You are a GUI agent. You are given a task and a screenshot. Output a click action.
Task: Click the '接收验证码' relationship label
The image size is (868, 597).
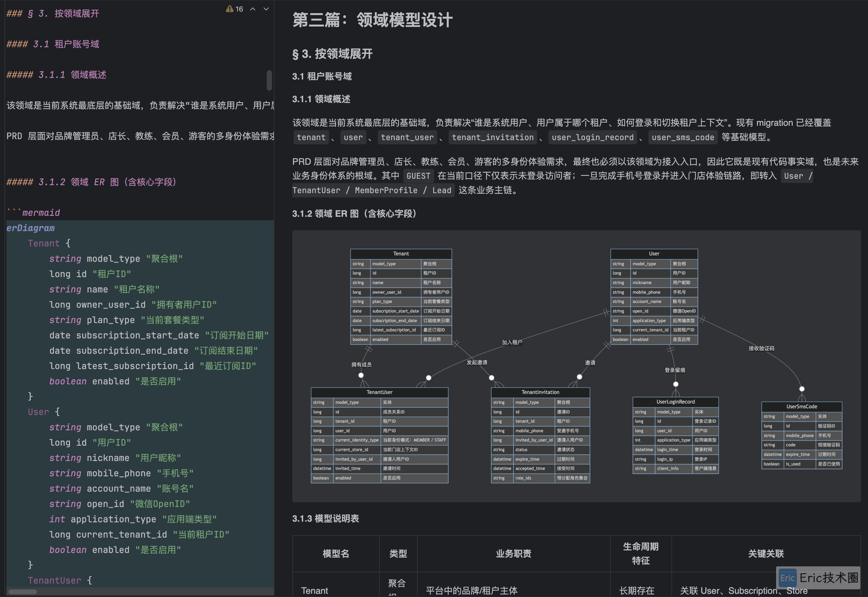pos(761,349)
